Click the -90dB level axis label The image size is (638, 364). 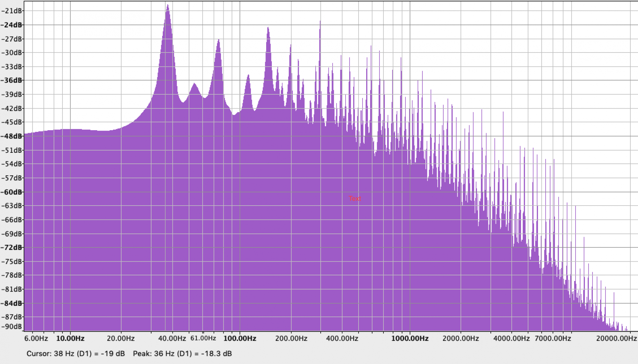(12, 326)
